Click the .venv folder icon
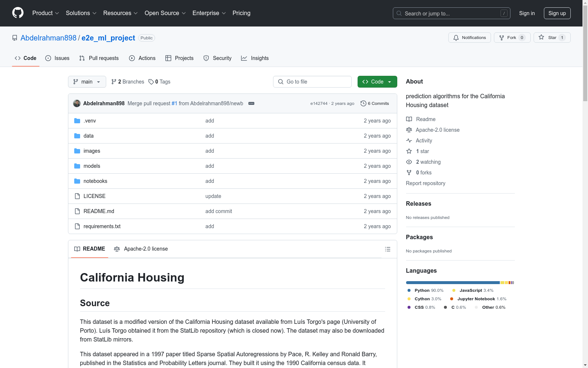 77,121
